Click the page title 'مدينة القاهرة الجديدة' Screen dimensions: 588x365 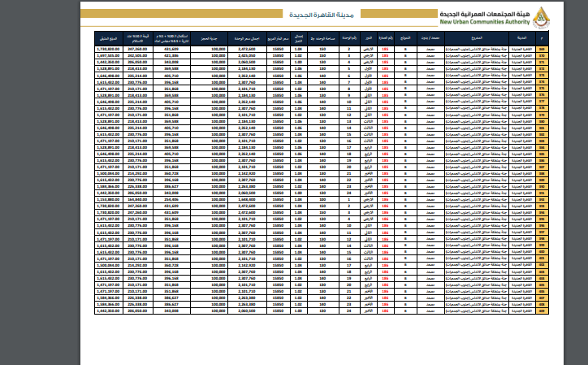pos(322,15)
